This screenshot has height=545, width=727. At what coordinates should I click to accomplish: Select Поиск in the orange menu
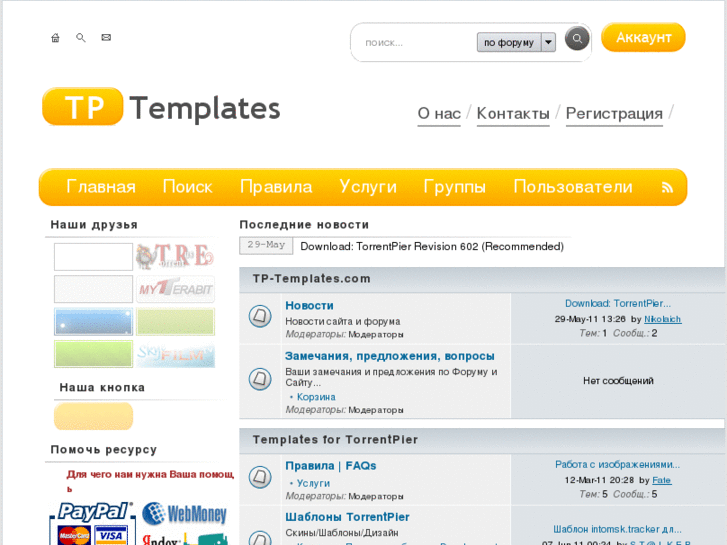(x=187, y=187)
